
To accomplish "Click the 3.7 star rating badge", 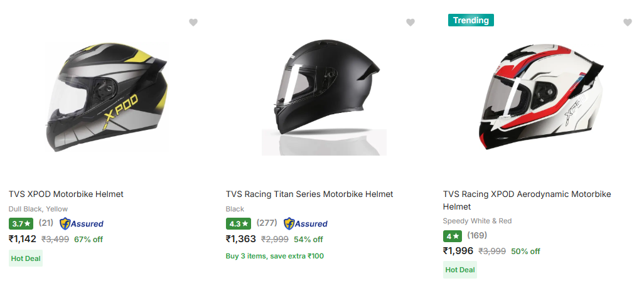I will click(x=21, y=223).
